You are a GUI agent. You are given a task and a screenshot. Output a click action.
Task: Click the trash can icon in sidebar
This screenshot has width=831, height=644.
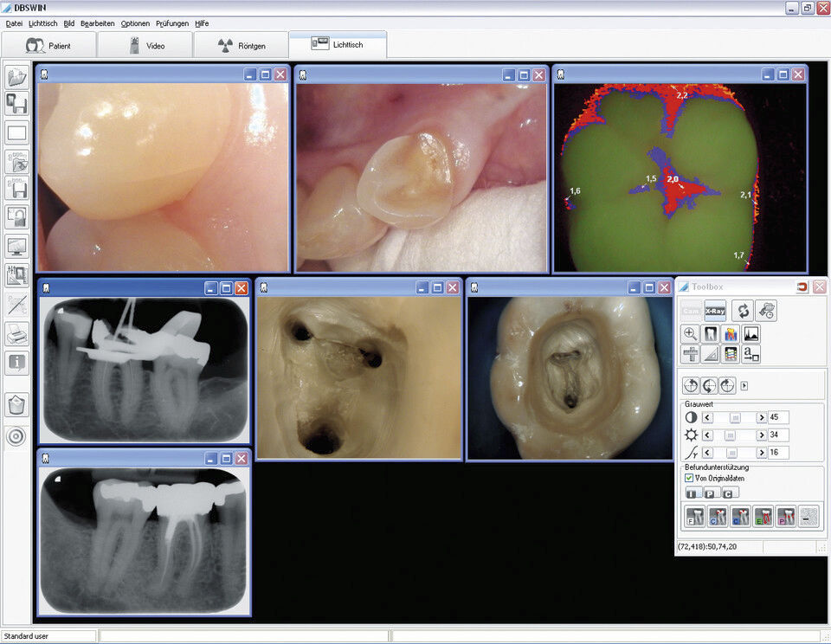[16, 400]
